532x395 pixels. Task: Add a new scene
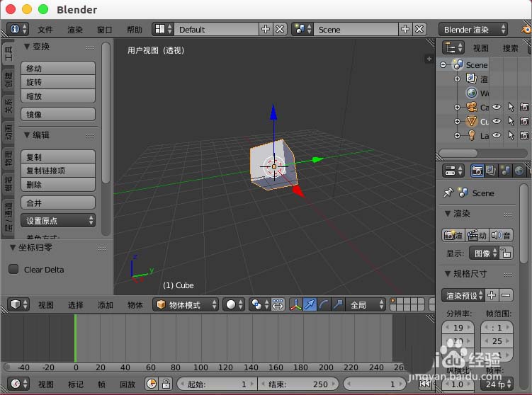pos(405,29)
